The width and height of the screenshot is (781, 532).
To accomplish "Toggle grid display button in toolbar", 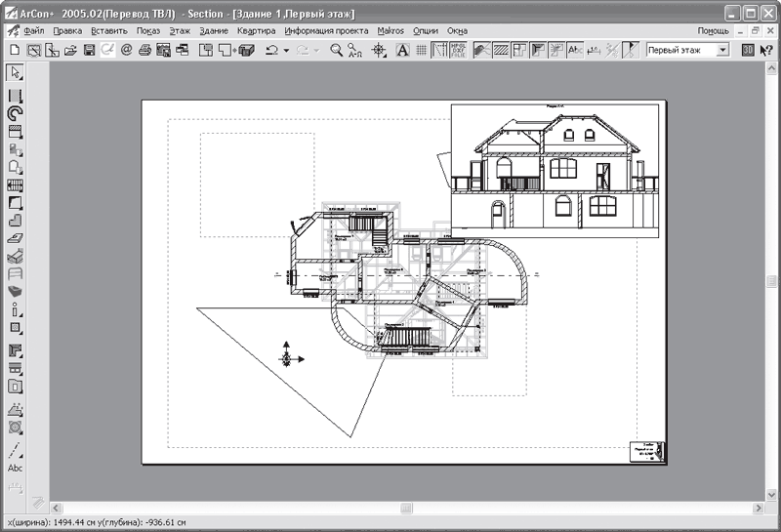I will point(422,50).
